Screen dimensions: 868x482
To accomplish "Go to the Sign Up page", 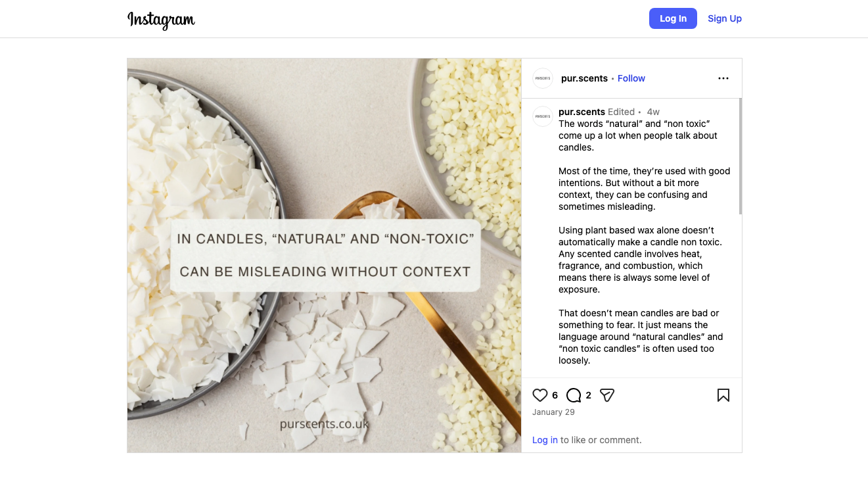I will click(x=725, y=18).
